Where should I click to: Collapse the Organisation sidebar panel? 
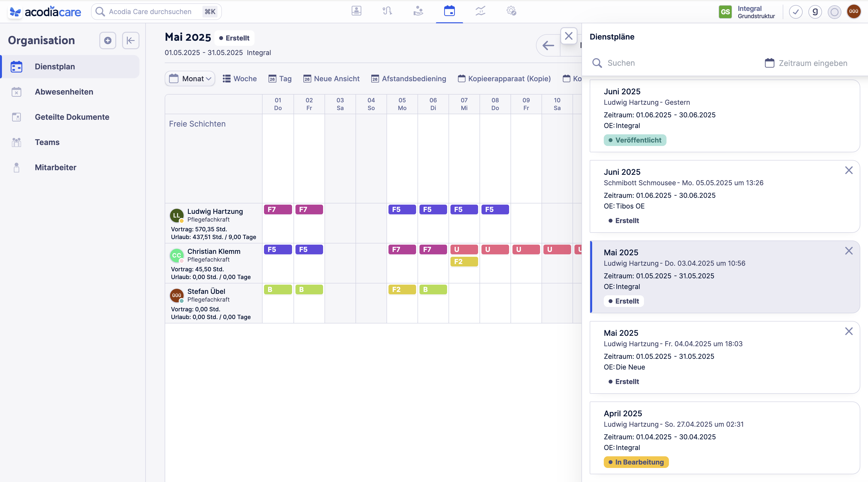tap(131, 40)
